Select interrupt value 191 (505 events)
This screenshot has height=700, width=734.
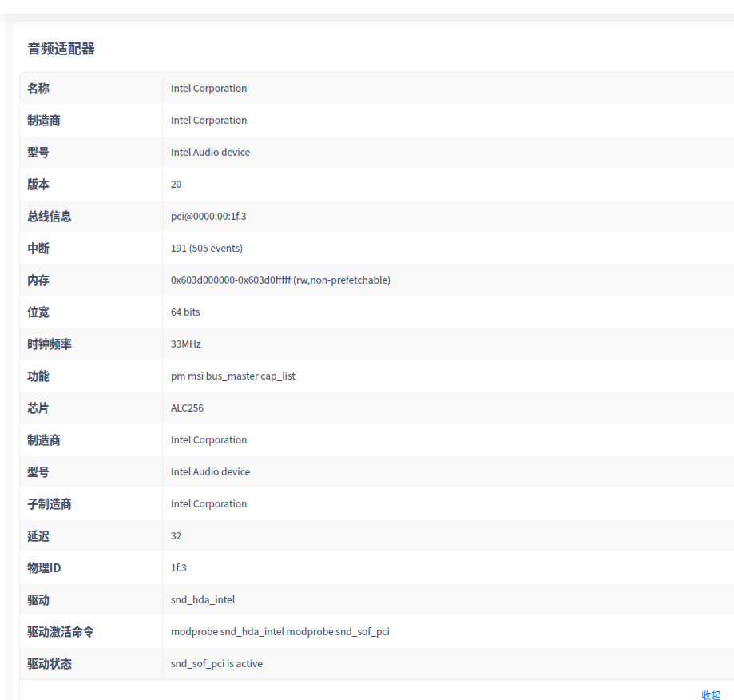pyautogui.click(x=206, y=249)
